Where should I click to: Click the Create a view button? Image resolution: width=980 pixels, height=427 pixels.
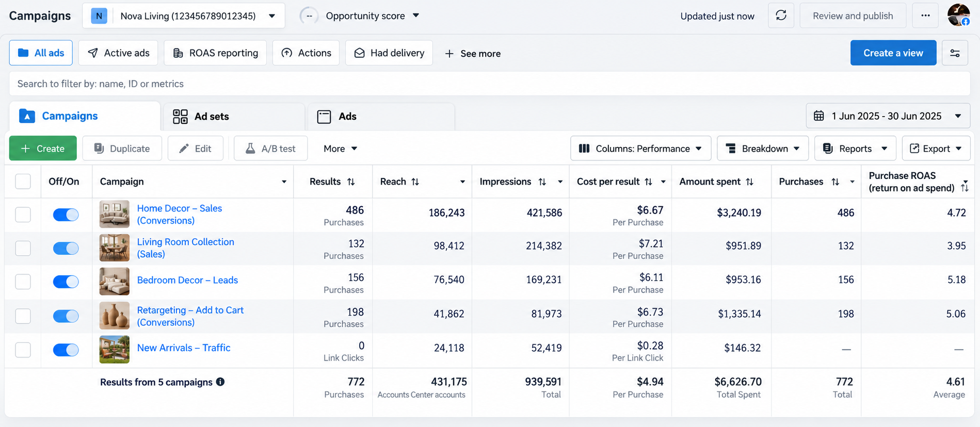coord(893,53)
